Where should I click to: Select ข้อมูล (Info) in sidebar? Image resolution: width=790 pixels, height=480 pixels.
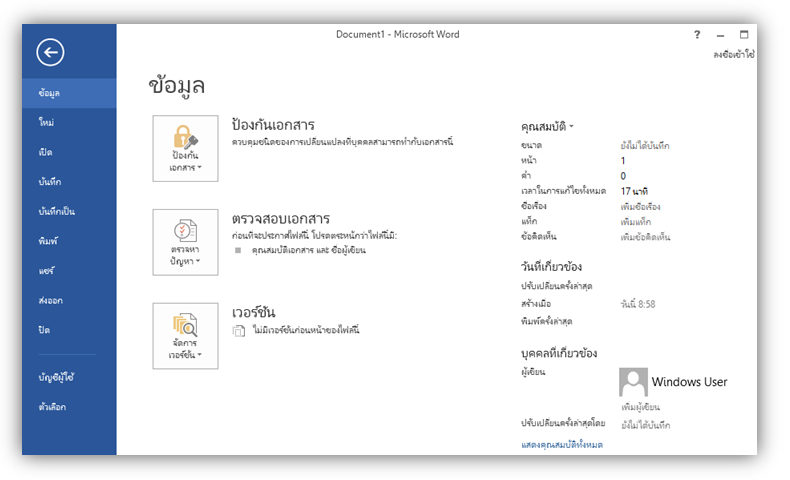pyautogui.click(x=69, y=93)
